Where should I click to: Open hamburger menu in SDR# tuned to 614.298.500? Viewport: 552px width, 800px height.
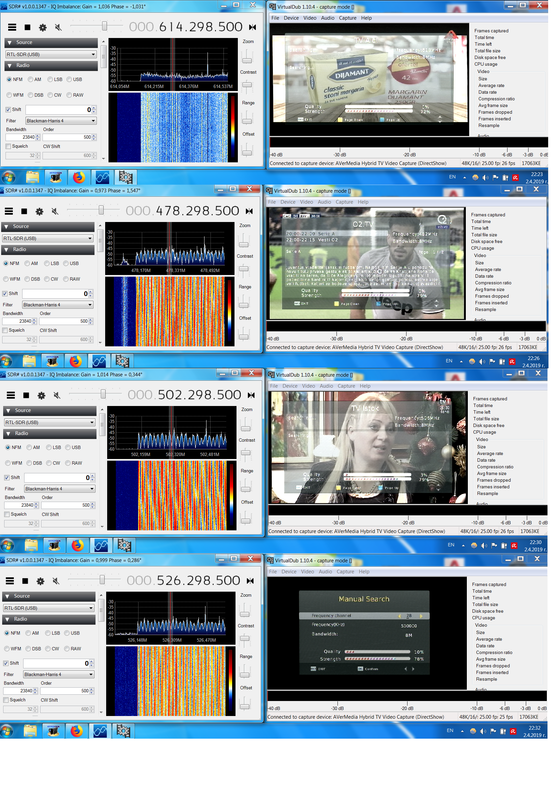pos(12,27)
